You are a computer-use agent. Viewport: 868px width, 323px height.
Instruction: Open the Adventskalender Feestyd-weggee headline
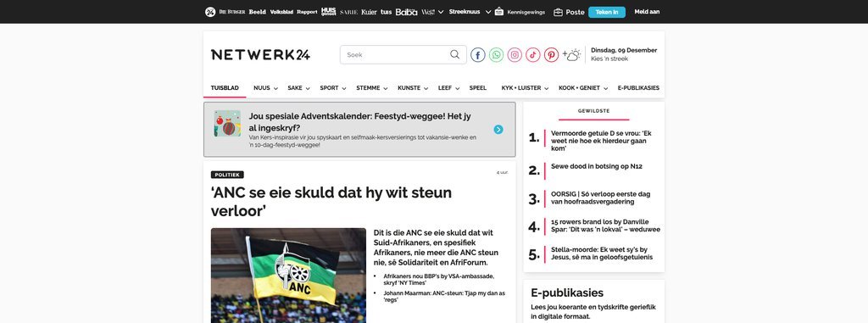click(359, 122)
